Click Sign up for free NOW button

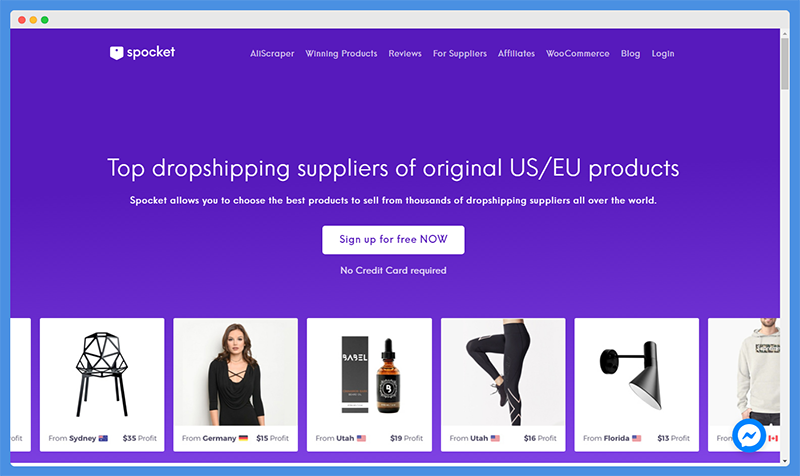pyautogui.click(x=393, y=240)
